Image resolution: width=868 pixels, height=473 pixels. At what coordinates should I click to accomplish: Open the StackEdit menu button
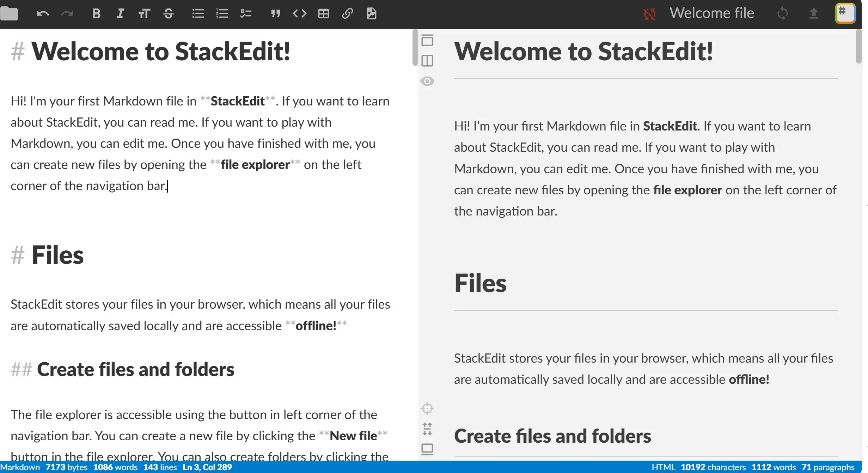pos(845,13)
